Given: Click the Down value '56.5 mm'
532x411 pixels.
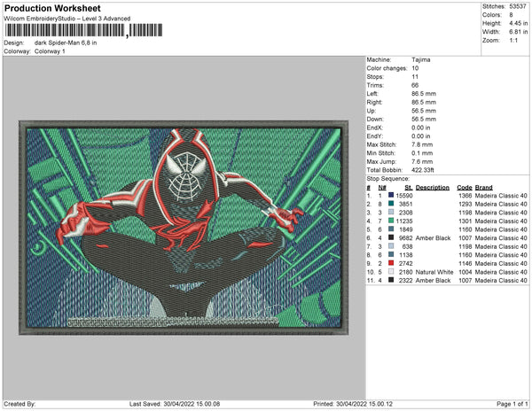Looking at the screenshot, I should (x=424, y=119).
